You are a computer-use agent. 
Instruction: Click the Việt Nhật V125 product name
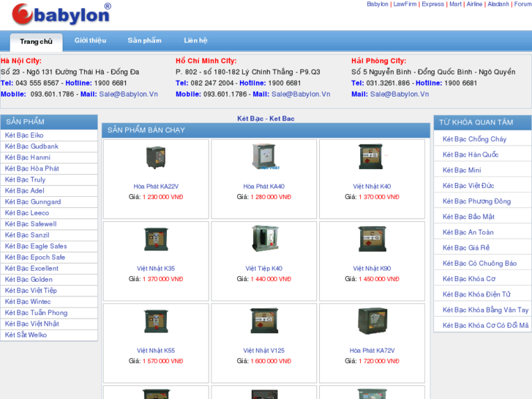[264, 351]
